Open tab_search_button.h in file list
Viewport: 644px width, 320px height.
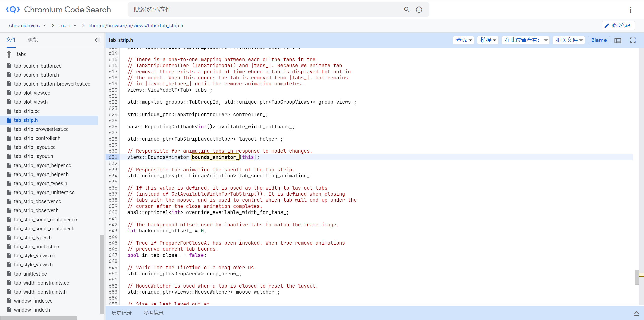coord(36,75)
